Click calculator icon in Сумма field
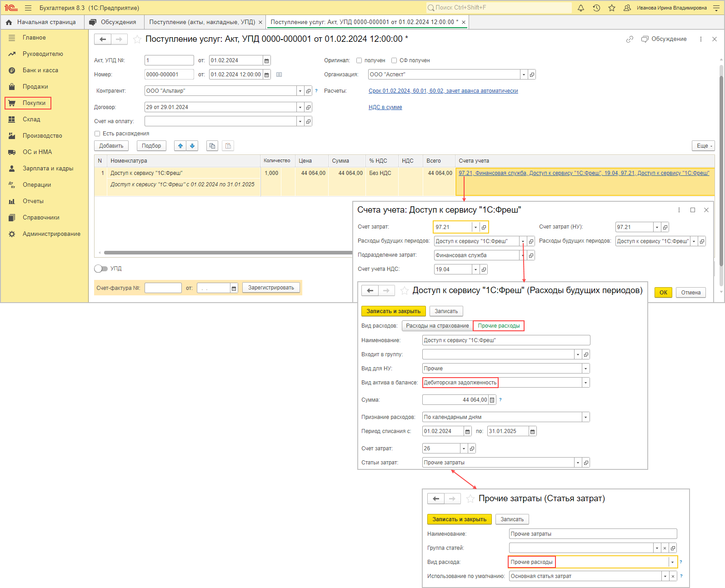Image resolution: width=725 pixels, height=588 pixels. (492, 400)
